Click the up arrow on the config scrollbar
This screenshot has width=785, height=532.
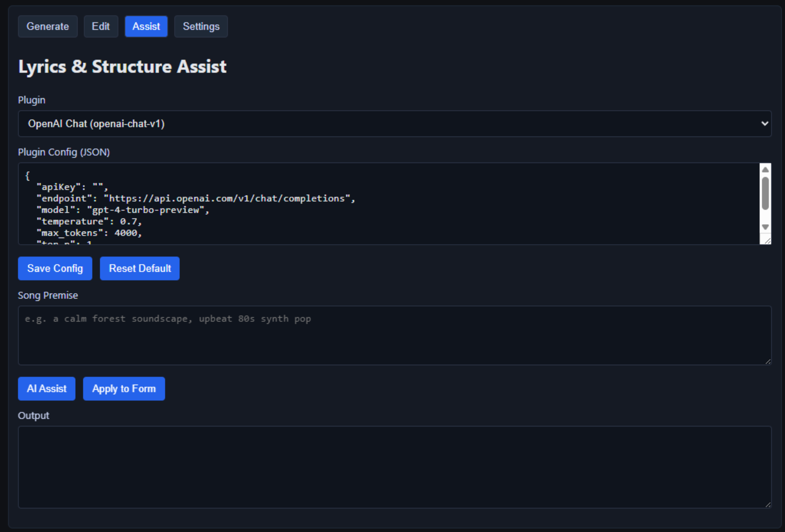(765, 170)
